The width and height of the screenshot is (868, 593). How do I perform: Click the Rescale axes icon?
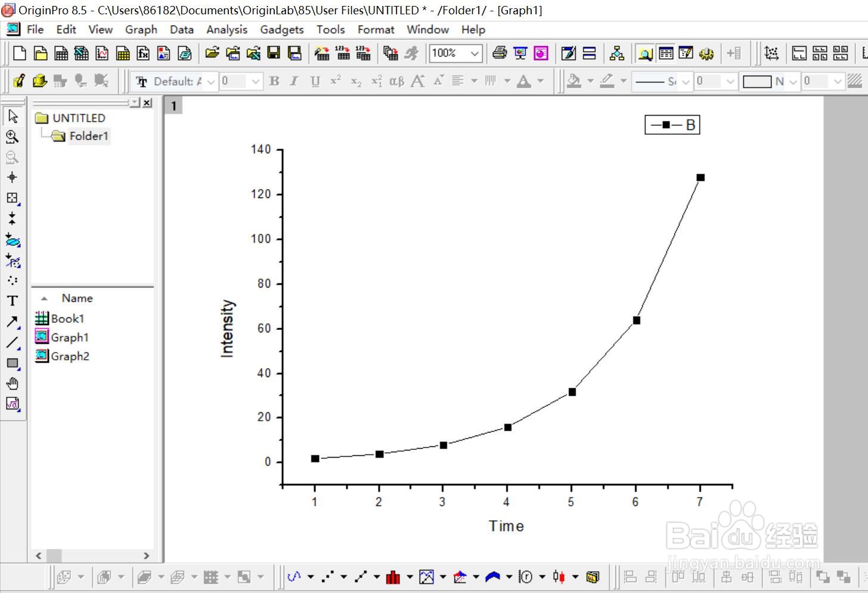click(771, 54)
